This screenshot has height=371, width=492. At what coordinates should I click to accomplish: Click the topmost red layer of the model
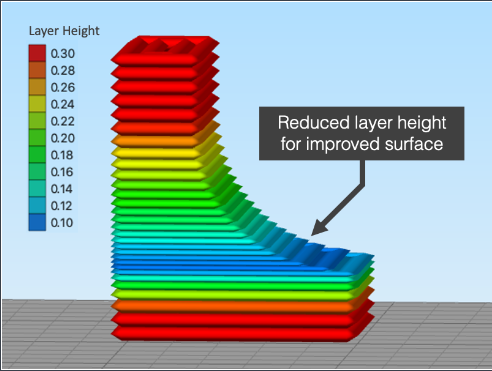[165, 50]
